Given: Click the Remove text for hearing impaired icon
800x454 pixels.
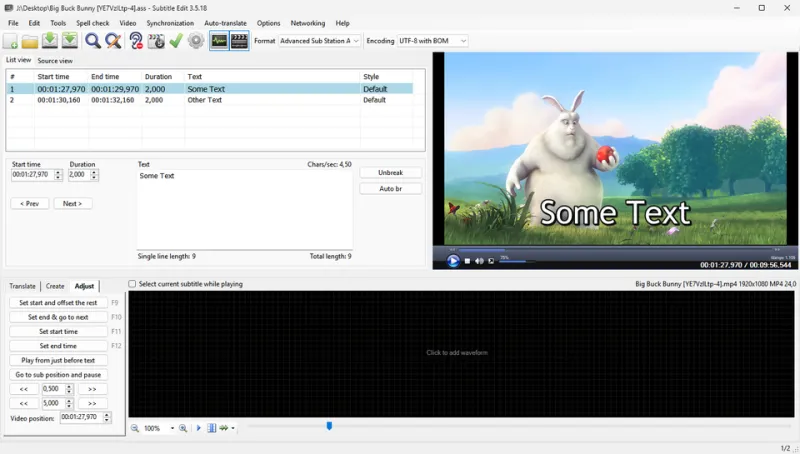Looking at the screenshot, I should [136, 41].
